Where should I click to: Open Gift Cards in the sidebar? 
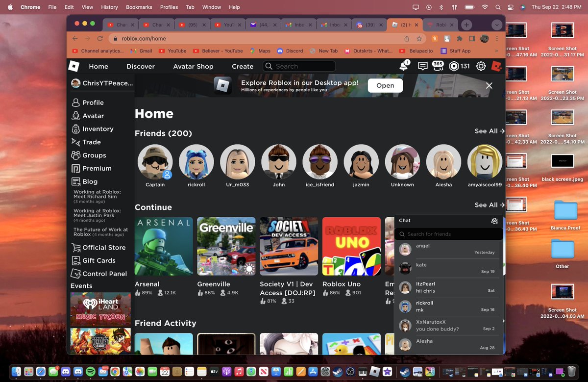click(94, 261)
